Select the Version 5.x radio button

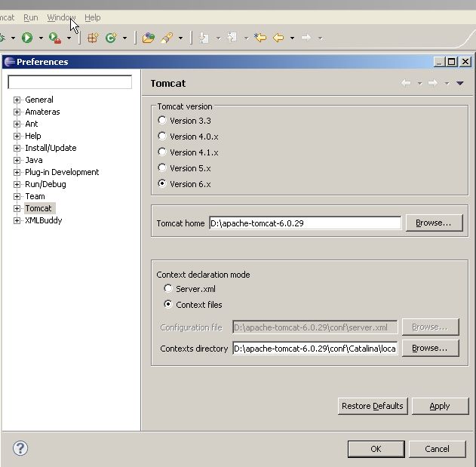pyautogui.click(x=162, y=168)
